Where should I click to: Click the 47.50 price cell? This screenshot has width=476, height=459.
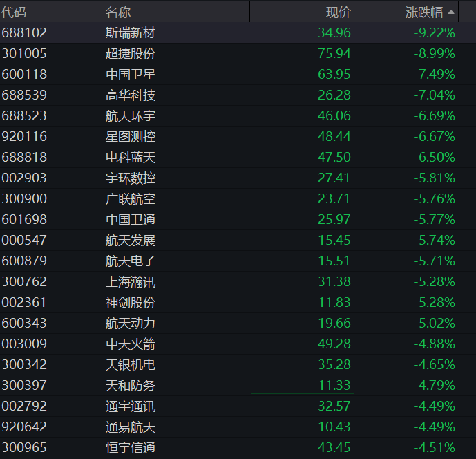click(x=334, y=157)
